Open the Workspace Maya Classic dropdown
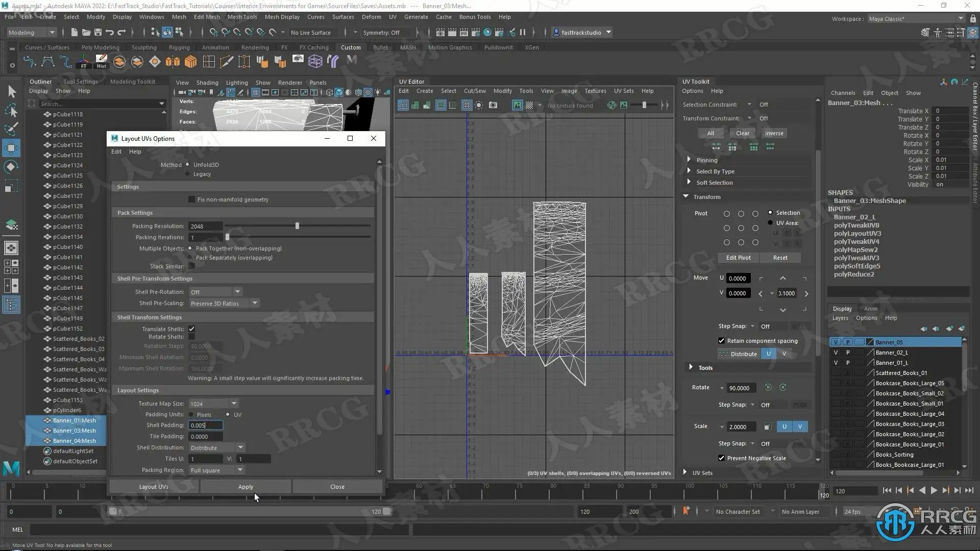Screen dimensions: 980x551 tap(916, 19)
